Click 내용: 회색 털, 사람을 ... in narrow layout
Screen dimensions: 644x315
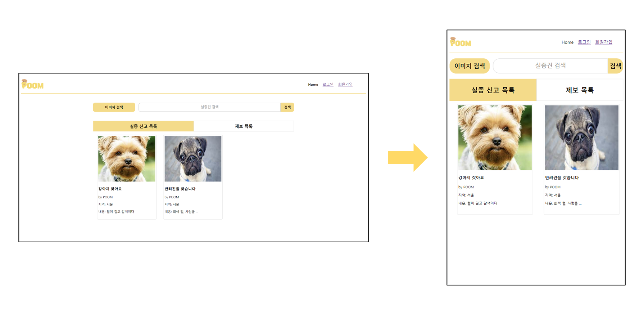(563, 203)
